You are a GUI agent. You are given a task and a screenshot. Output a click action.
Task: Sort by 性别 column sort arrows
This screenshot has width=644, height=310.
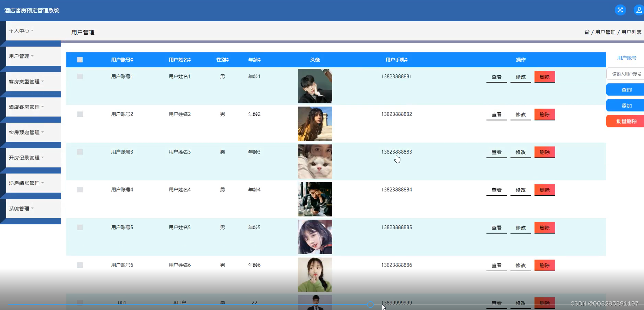click(x=227, y=60)
